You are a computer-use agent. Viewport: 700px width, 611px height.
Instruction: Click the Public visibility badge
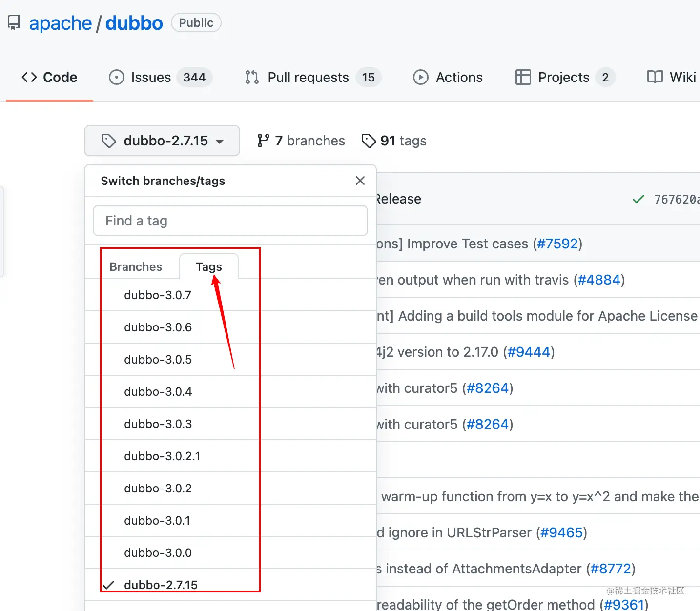point(196,23)
